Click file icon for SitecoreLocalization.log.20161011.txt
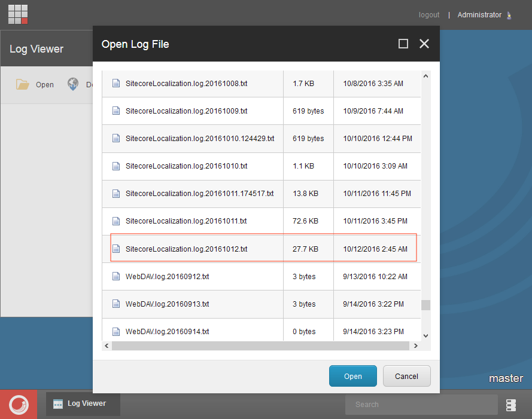The height and width of the screenshot is (419, 532). click(116, 221)
